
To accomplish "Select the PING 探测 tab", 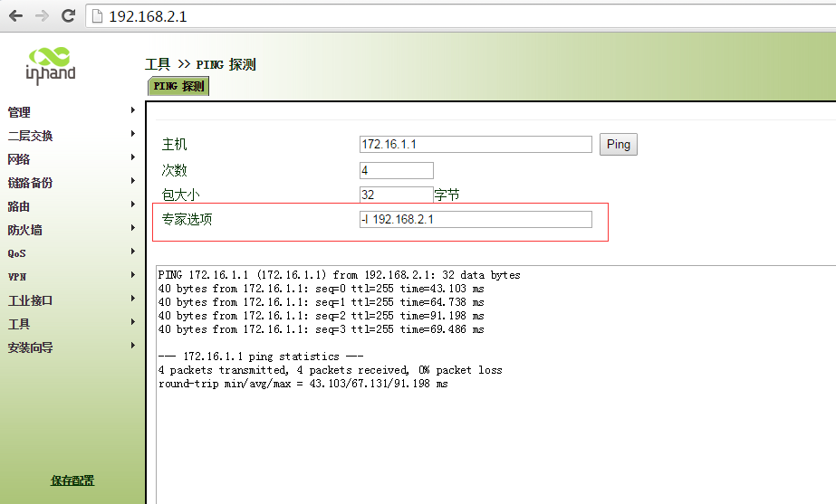I will pos(178,86).
